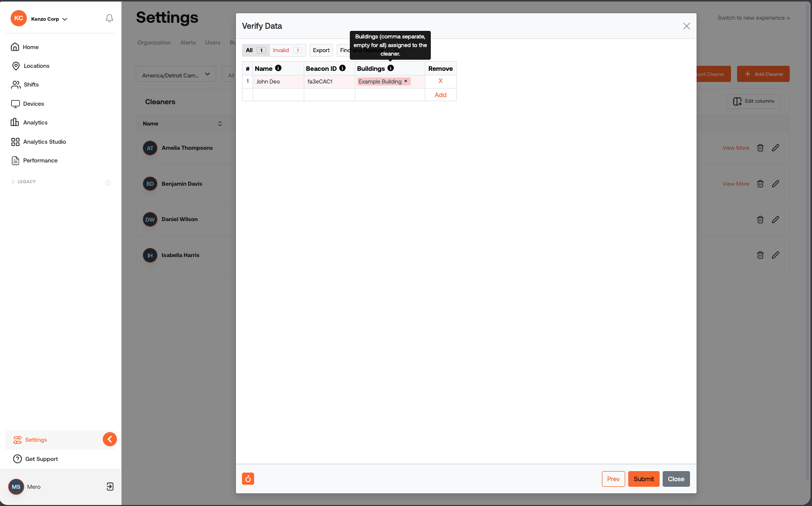This screenshot has width=812, height=506.
Task: Click the Beacon ID column info icon
Action: (x=343, y=68)
